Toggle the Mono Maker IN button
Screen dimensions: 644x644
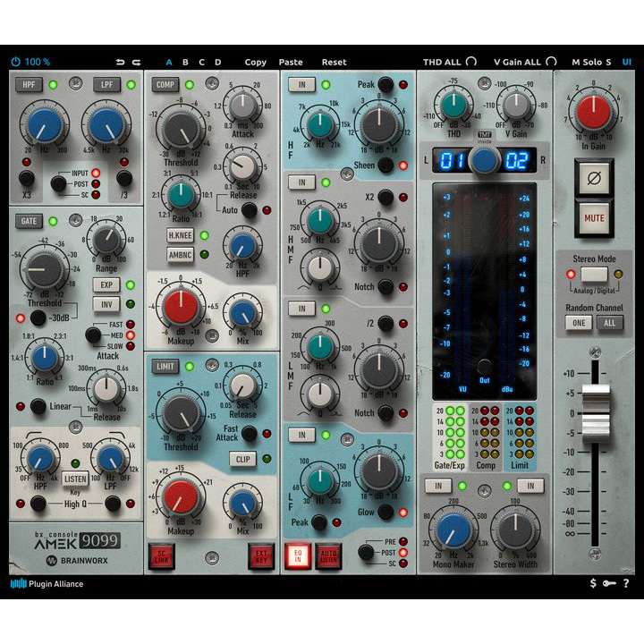coord(438,486)
